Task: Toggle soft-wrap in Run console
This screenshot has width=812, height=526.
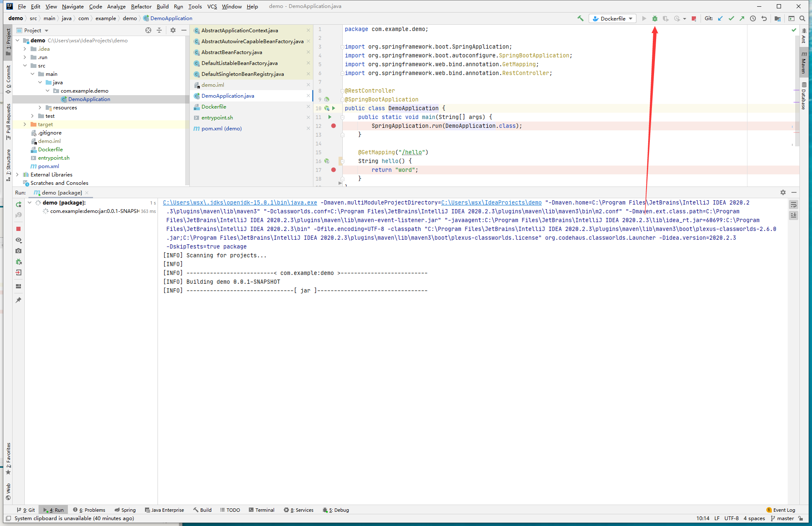Action: point(793,205)
